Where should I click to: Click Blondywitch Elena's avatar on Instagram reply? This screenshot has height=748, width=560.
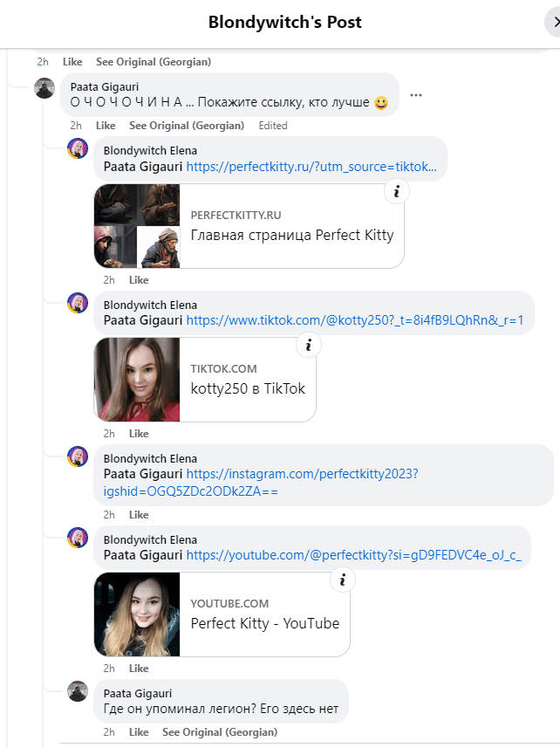[78, 456]
